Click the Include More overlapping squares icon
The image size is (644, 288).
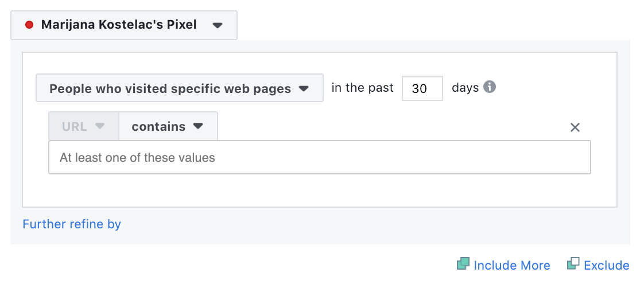[463, 264]
